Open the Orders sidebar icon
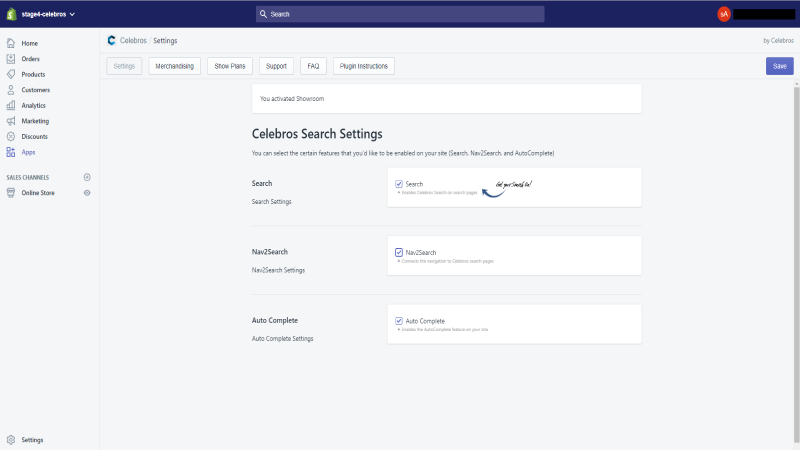 click(x=11, y=59)
